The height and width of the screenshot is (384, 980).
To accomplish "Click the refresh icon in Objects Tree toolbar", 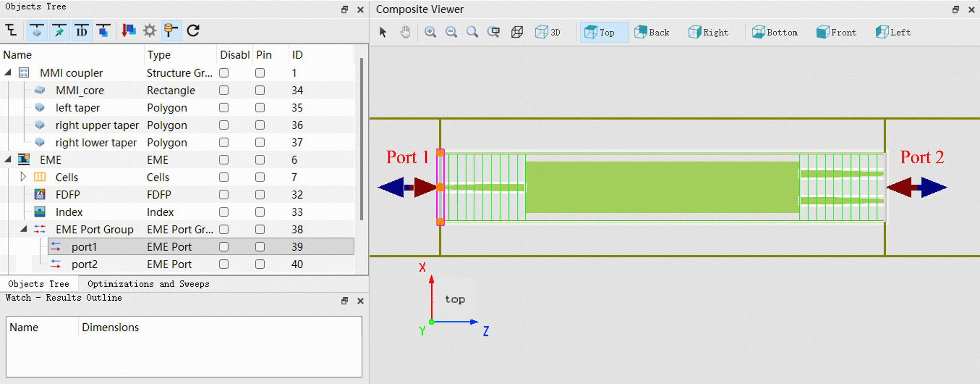I will (193, 30).
